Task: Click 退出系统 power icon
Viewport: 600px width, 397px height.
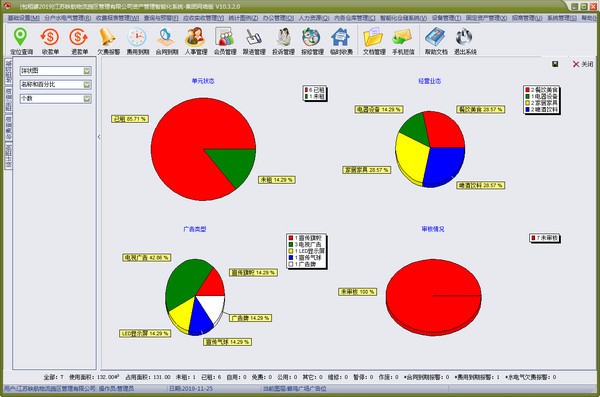Action: point(465,41)
